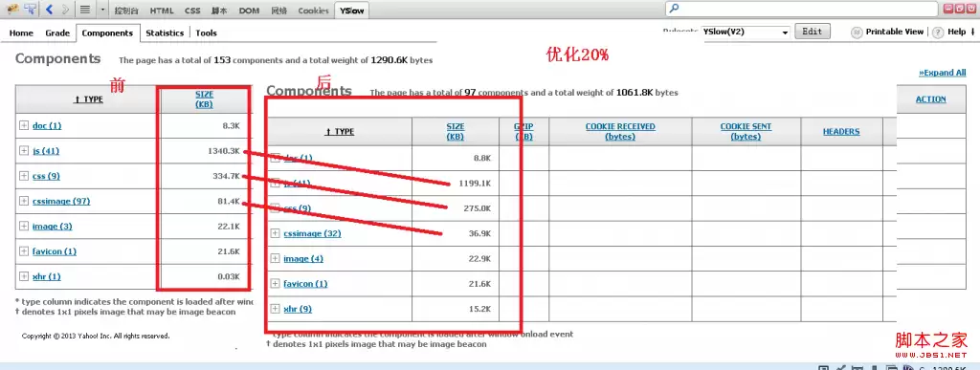
Task: Open the small dropdown arrow before 控制台
Action: [x=102, y=10]
